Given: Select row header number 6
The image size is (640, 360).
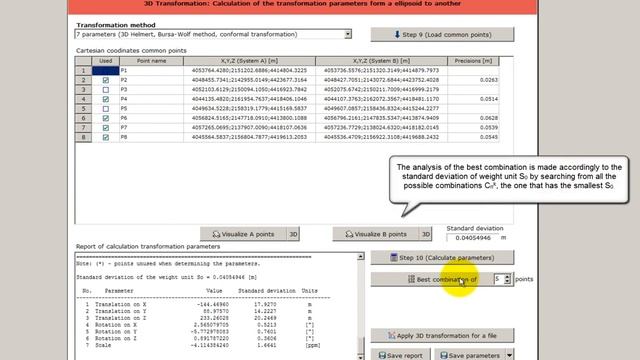Looking at the screenshot, I should (84, 118).
